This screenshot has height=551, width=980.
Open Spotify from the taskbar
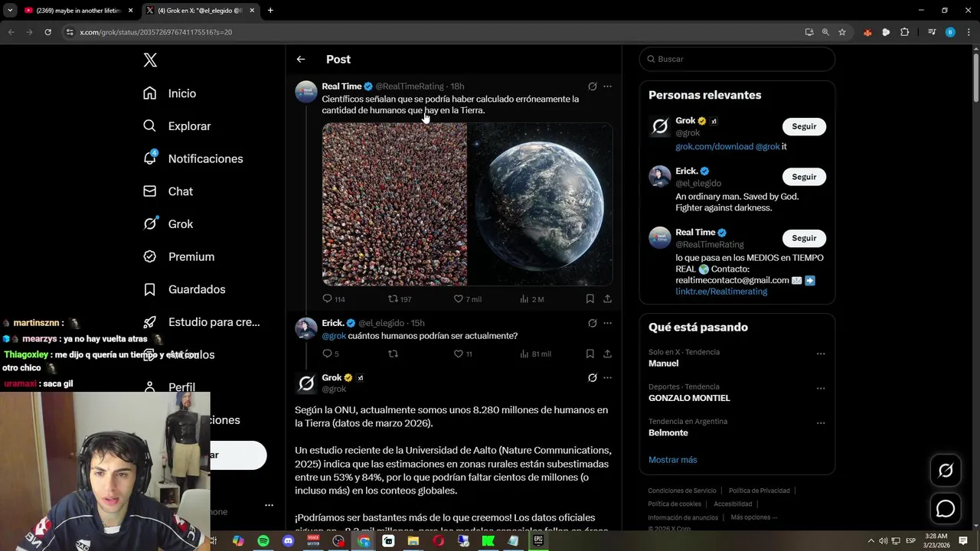pos(263,541)
